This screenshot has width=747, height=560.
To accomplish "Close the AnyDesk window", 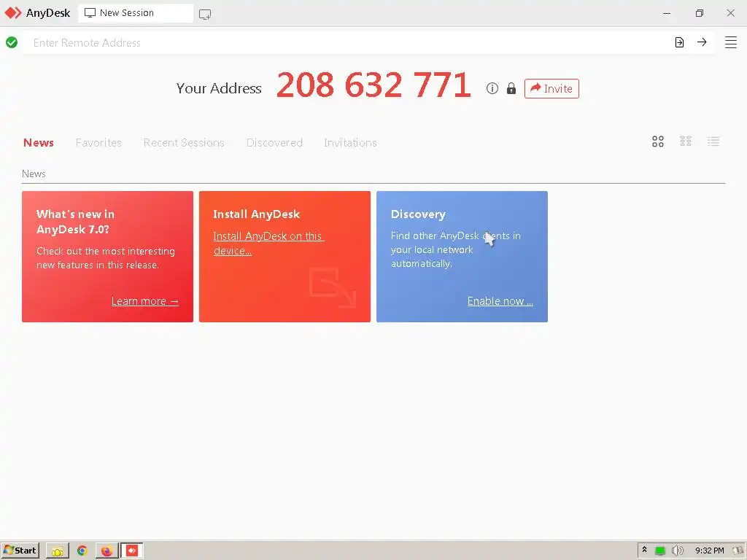I will click(730, 13).
